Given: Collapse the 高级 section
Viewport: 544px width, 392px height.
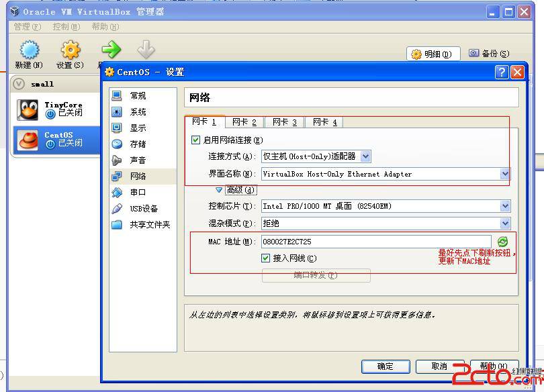Looking at the screenshot, I should 220,190.
